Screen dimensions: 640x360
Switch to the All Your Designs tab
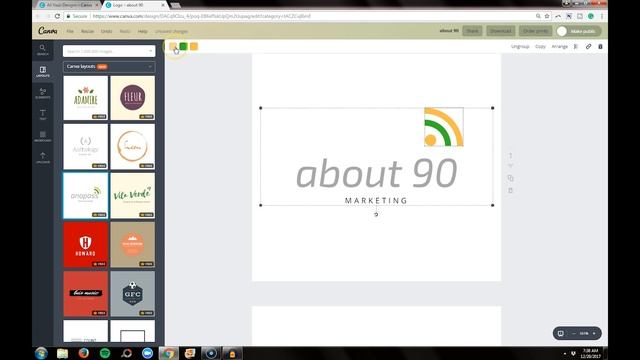(x=69, y=5)
